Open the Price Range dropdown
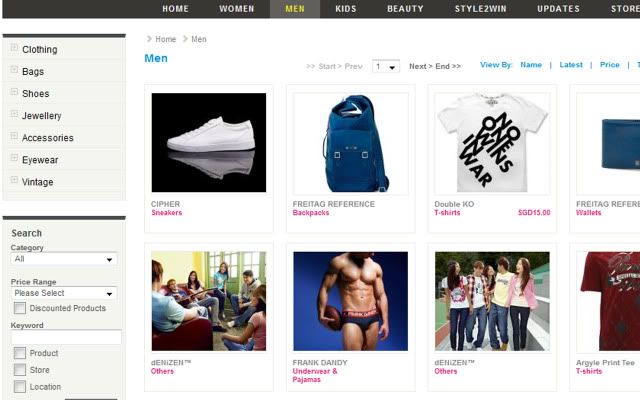The width and height of the screenshot is (640, 400). [x=64, y=293]
